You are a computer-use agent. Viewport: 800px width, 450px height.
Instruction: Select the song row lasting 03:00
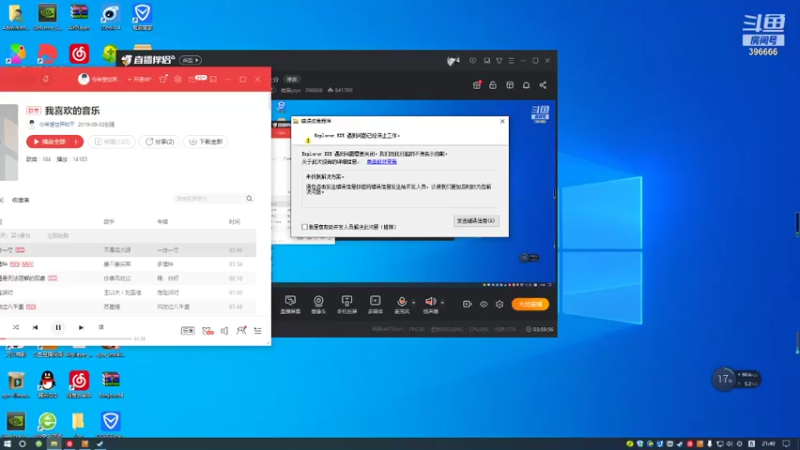click(x=128, y=293)
